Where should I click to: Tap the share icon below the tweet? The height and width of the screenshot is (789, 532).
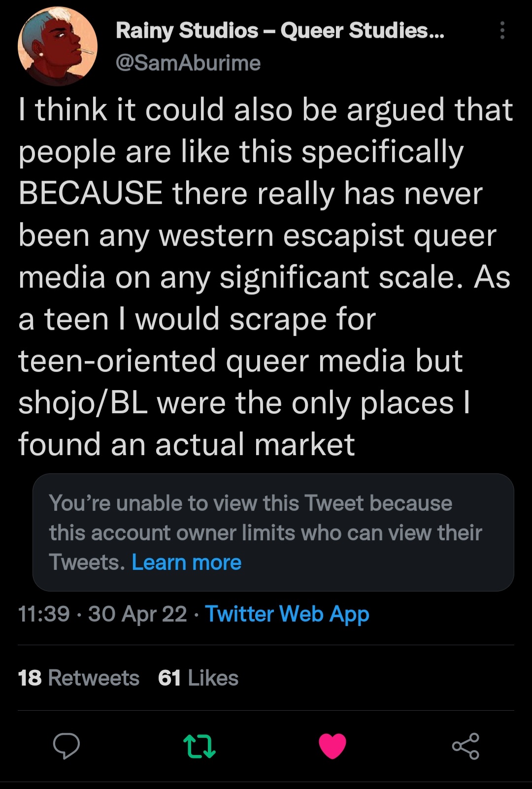pos(465,746)
